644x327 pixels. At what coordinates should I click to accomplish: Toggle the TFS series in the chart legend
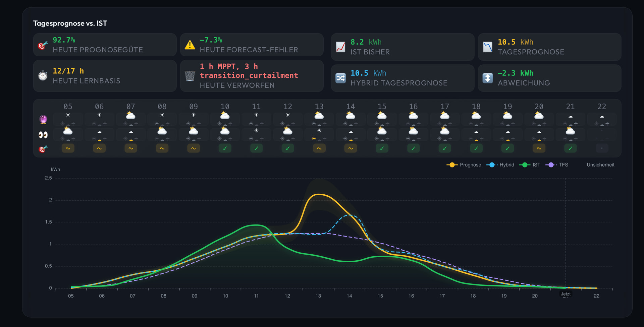(x=557, y=165)
